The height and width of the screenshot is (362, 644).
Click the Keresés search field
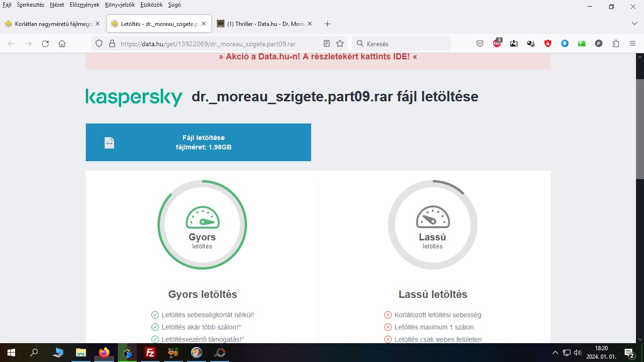coord(401,43)
